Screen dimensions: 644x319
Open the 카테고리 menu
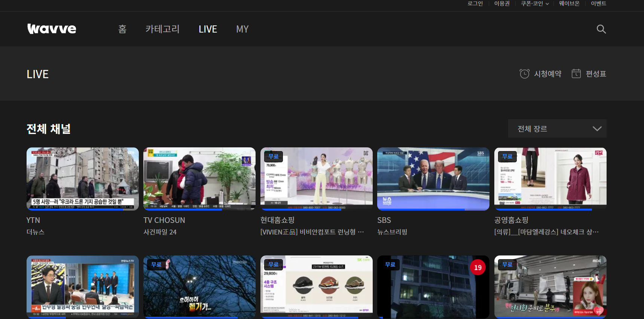pyautogui.click(x=162, y=29)
